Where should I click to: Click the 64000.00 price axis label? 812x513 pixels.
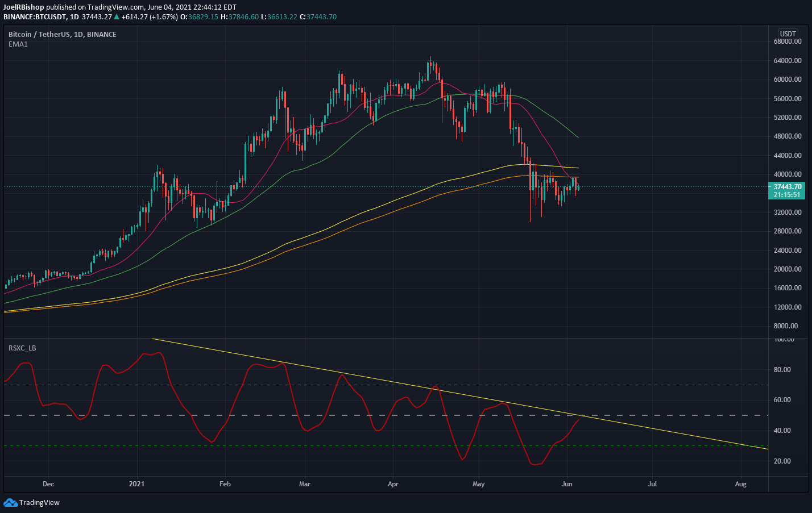(788, 60)
